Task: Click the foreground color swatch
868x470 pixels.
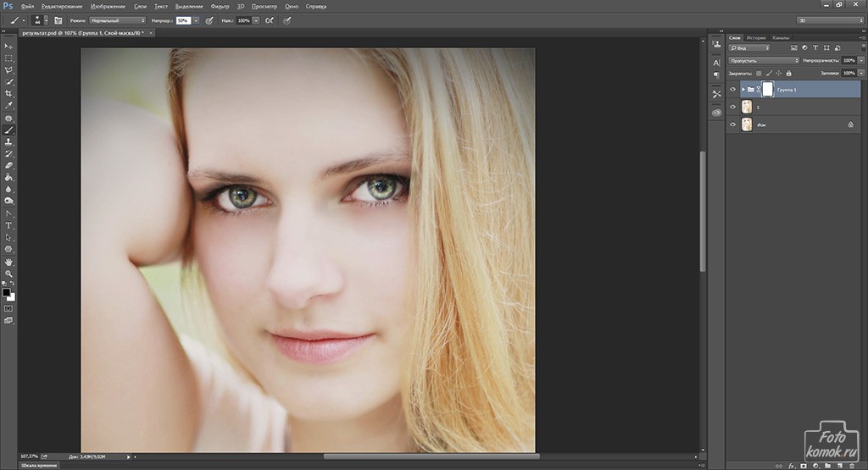Action: [6, 292]
